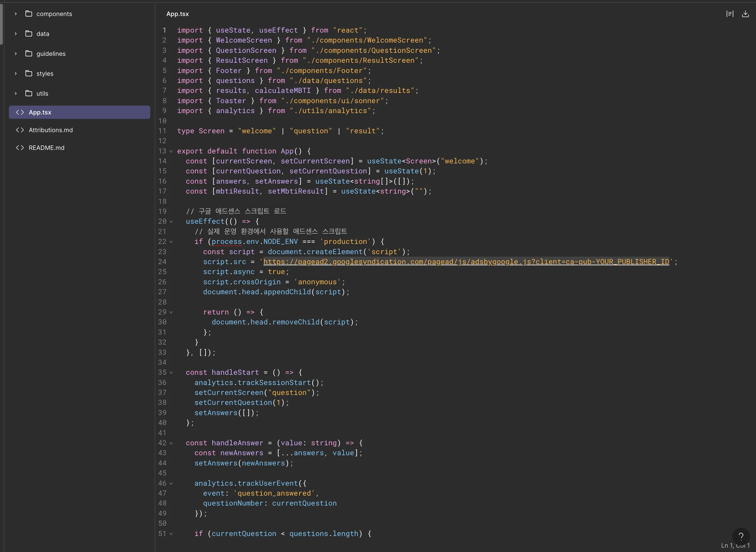Fold the handleStart function at line 35
The image size is (756, 552).
click(x=171, y=373)
